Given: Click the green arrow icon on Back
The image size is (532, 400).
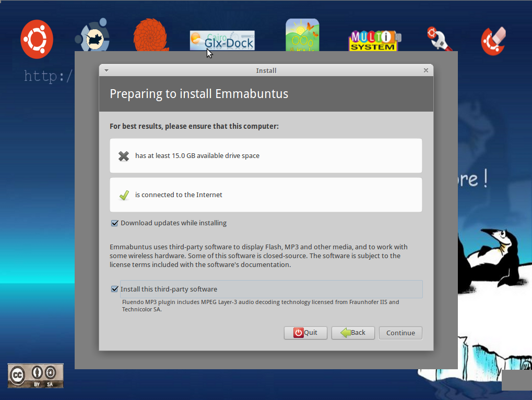Looking at the screenshot, I should point(346,333).
